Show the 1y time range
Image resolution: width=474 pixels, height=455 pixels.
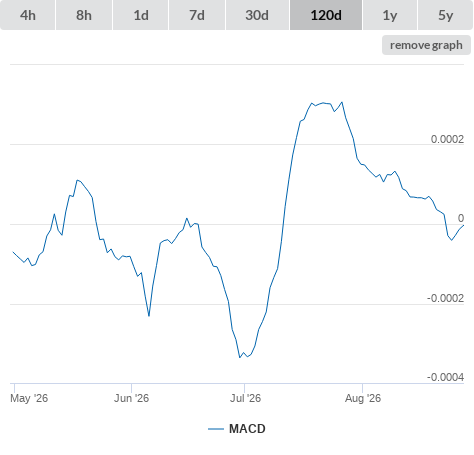390,15
